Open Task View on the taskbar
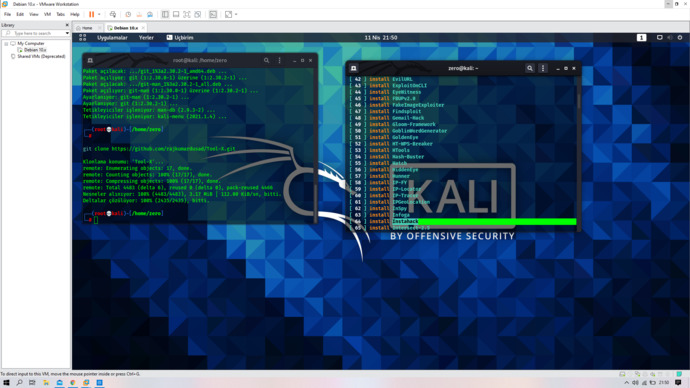The image size is (690, 388). click(x=32, y=383)
